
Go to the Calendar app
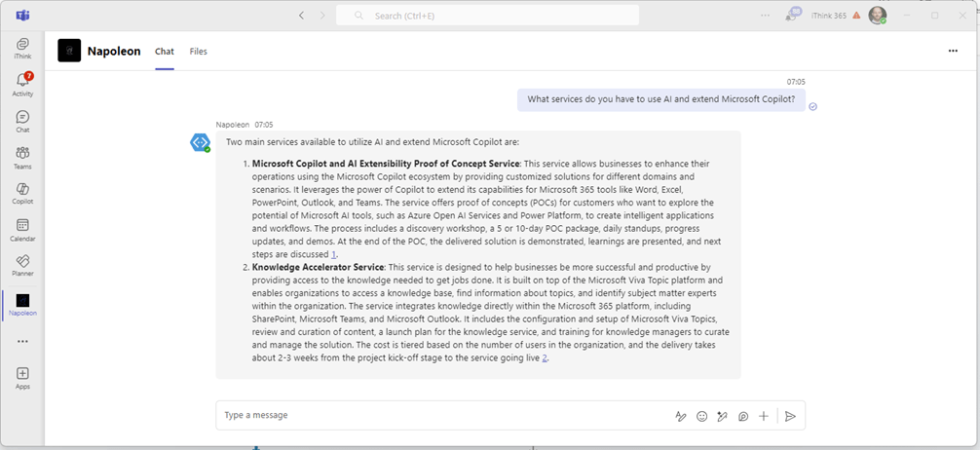click(x=21, y=229)
